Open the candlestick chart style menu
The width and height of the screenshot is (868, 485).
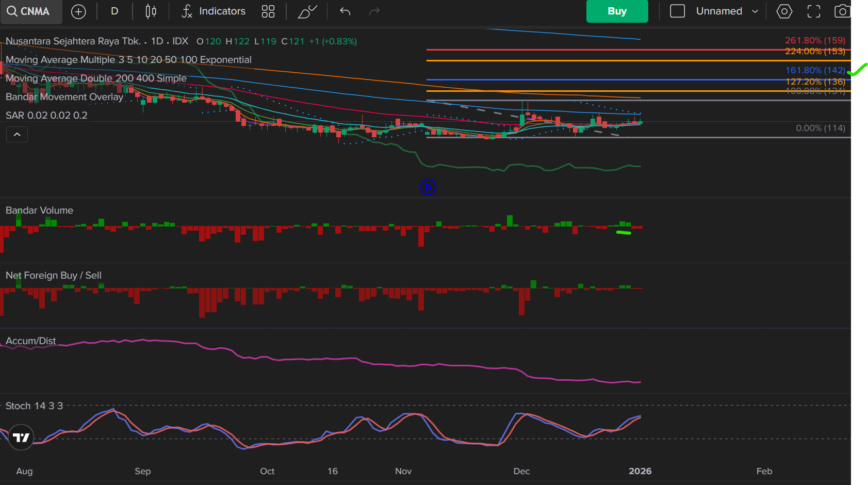click(x=151, y=11)
